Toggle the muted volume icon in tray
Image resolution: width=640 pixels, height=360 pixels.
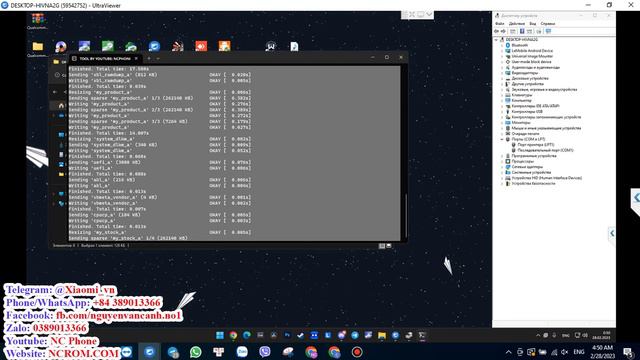564,352
